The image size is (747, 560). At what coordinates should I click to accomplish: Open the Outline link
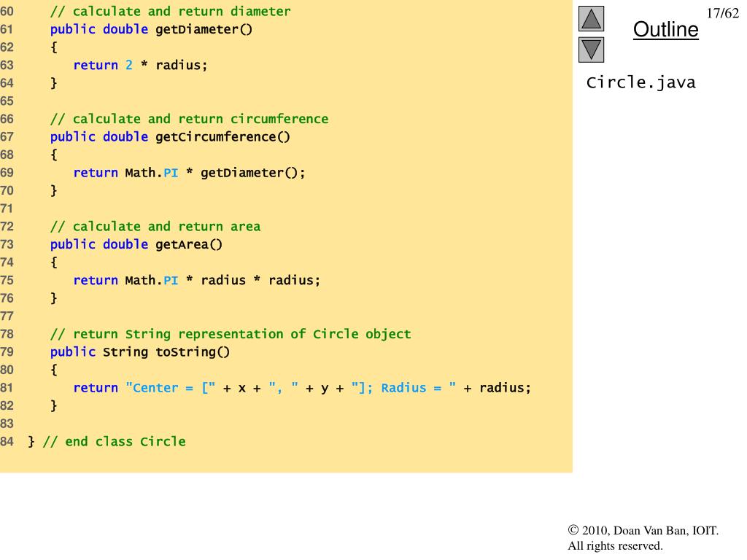click(665, 29)
